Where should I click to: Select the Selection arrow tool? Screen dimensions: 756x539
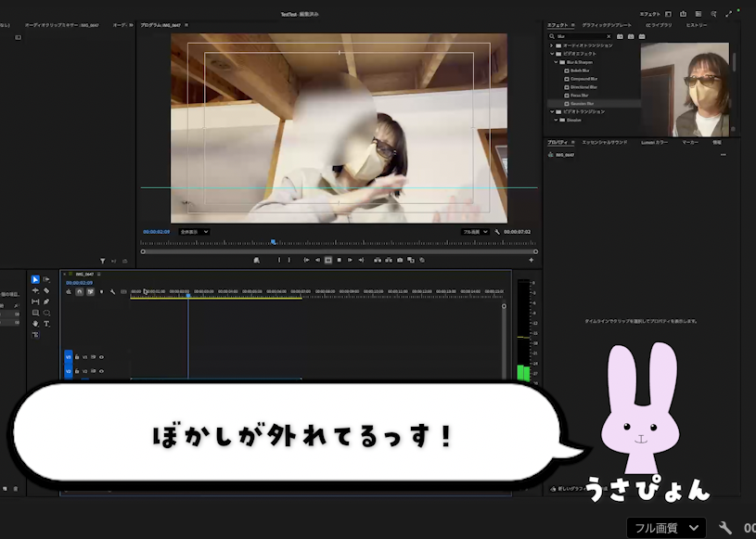click(35, 279)
